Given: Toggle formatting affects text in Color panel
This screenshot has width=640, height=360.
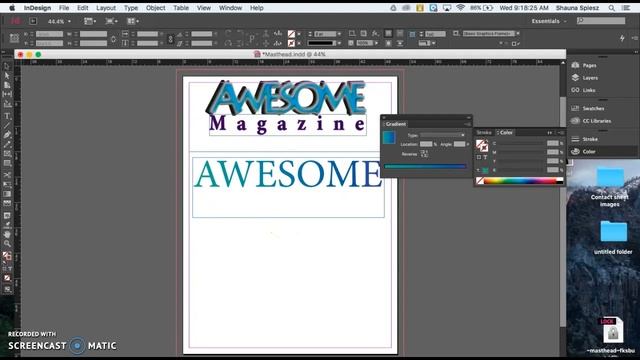Looking at the screenshot, I should click(x=485, y=157).
